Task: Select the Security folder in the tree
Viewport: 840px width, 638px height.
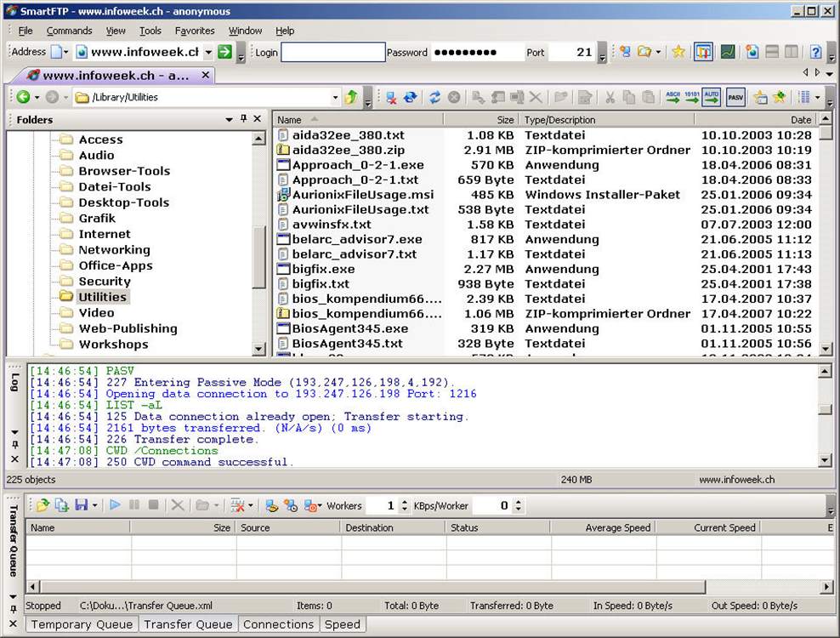Action: (x=105, y=281)
